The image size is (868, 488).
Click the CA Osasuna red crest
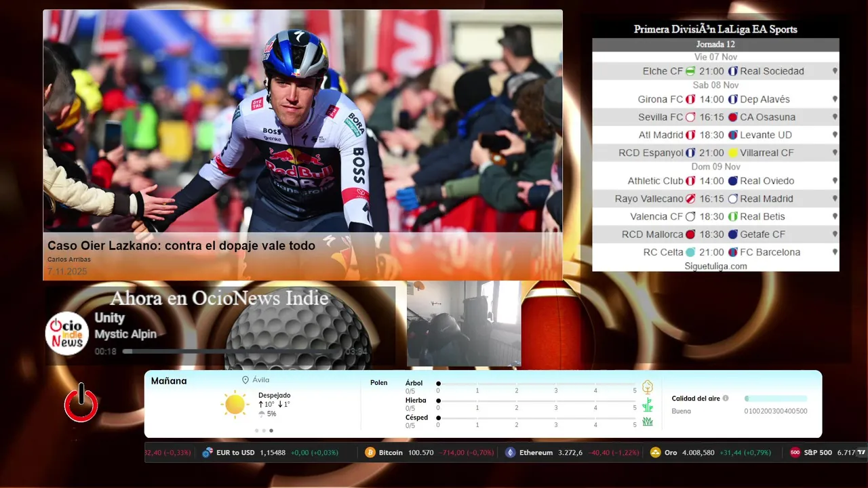(x=732, y=117)
